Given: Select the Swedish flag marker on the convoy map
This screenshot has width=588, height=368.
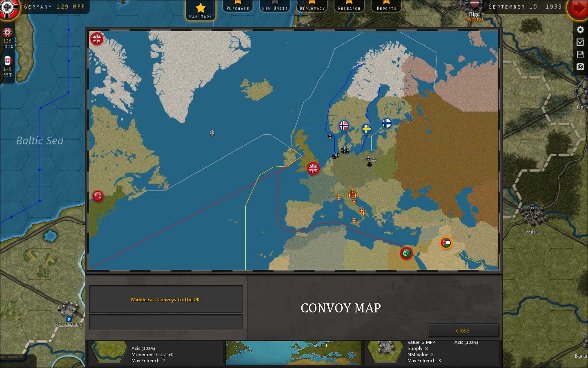Looking at the screenshot, I should tap(367, 128).
